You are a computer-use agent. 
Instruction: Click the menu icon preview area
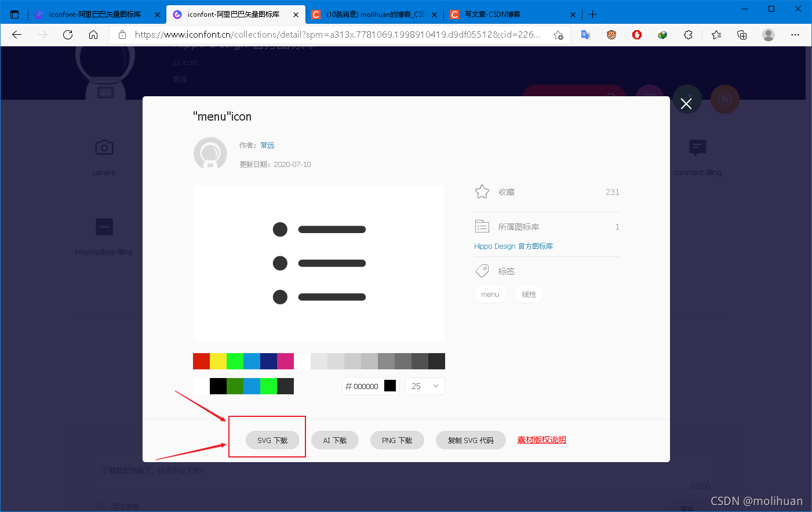319,263
